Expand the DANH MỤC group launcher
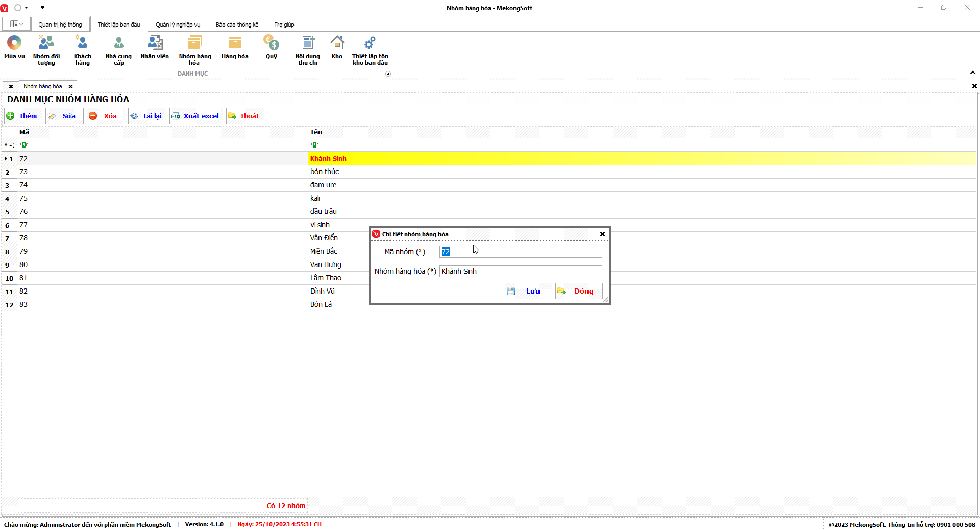The height and width of the screenshot is (530, 980). click(x=388, y=74)
